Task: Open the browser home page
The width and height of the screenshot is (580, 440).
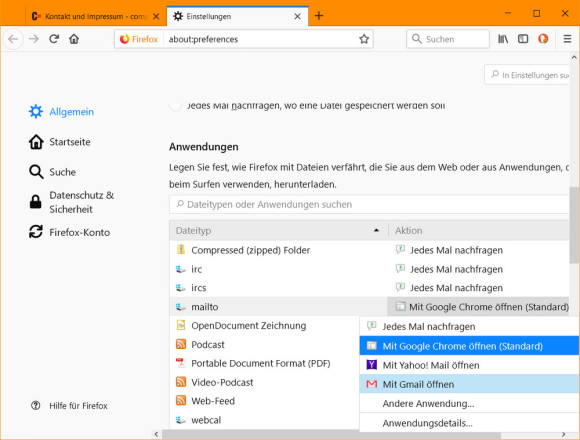Action: (x=74, y=39)
